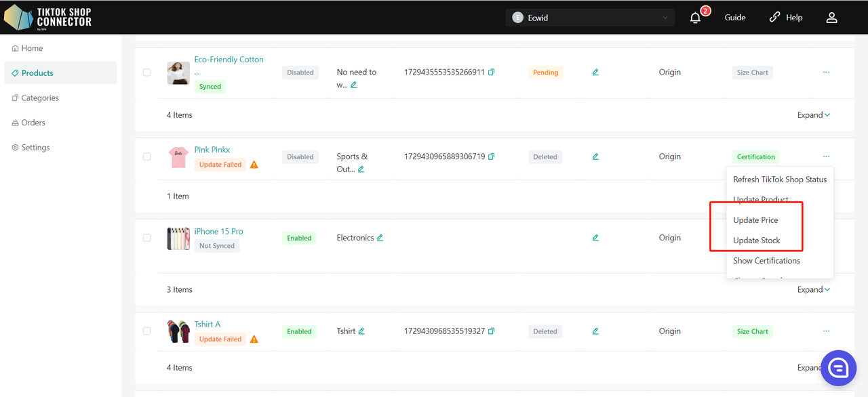Click Disabled badge in Pink Pinkx row

click(x=300, y=156)
